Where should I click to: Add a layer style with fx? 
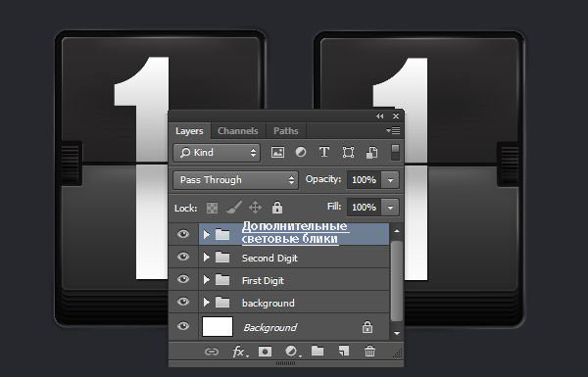[x=240, y=352]
